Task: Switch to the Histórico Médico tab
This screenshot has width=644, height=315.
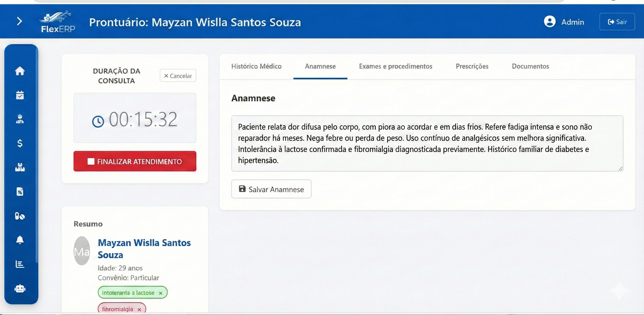Action: [x=257, y=66]
